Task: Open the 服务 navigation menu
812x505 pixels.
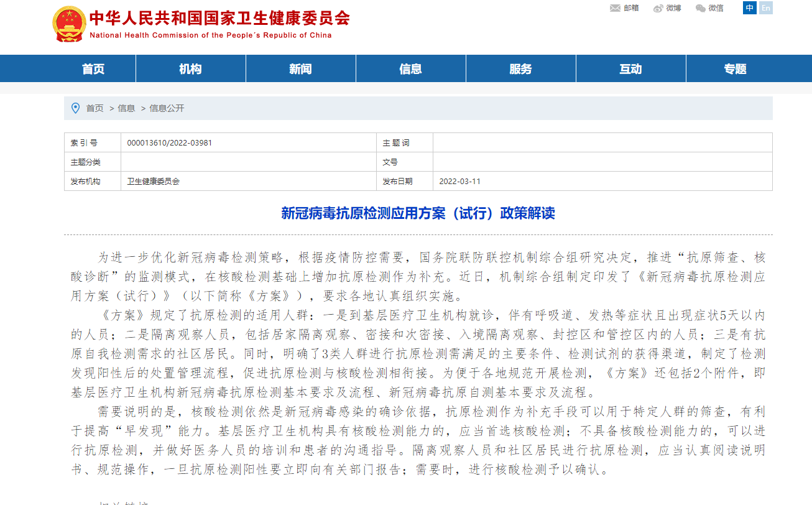Action: point(520,68)
